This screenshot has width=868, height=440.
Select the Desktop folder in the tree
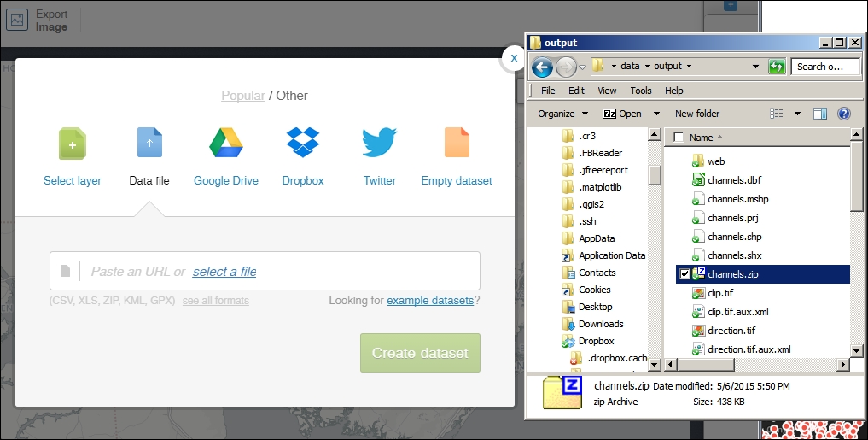[x=587, y=307]
